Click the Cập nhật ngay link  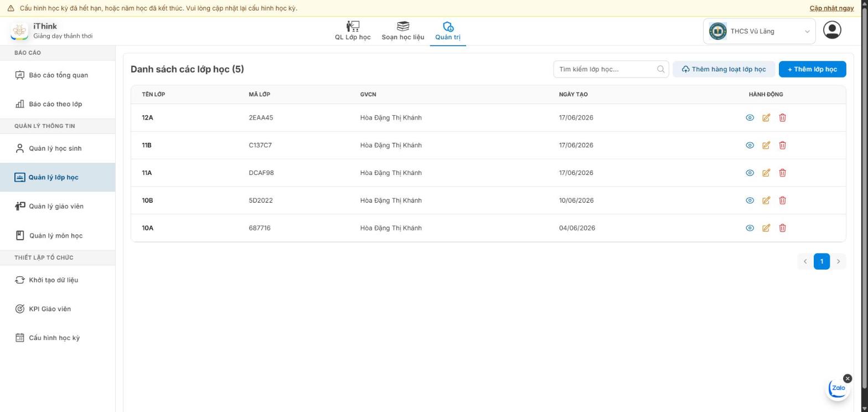[x=831, y=8]
